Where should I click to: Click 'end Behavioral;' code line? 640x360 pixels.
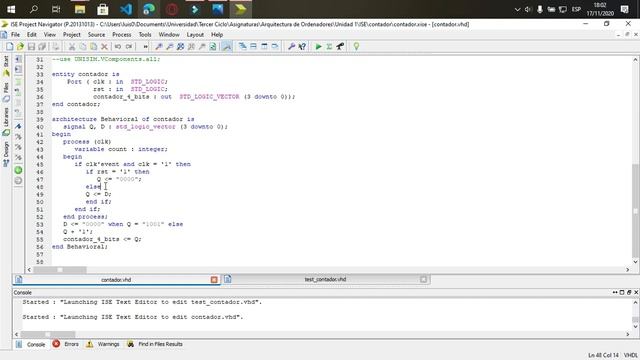80,247
